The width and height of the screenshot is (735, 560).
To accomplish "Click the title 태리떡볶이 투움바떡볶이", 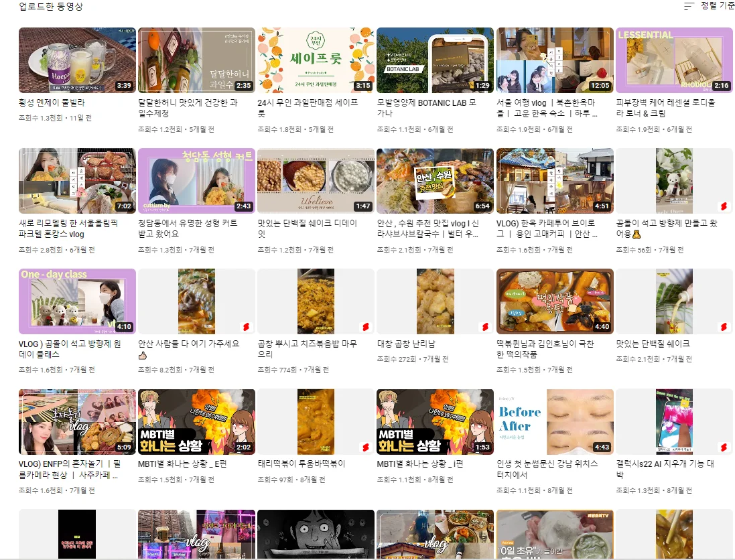I will tap(302, 464).
